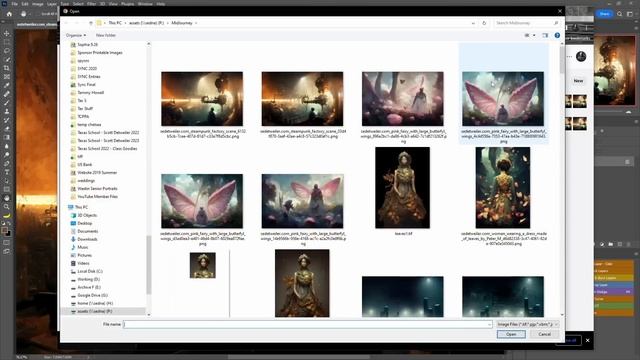Open the Help menu in Photoshop
This screenshot has height=360, width=640.
(161, 4)
